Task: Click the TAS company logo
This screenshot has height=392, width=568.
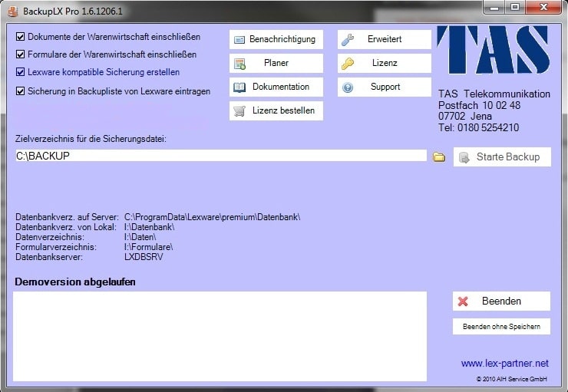Action: click(493, 50)
